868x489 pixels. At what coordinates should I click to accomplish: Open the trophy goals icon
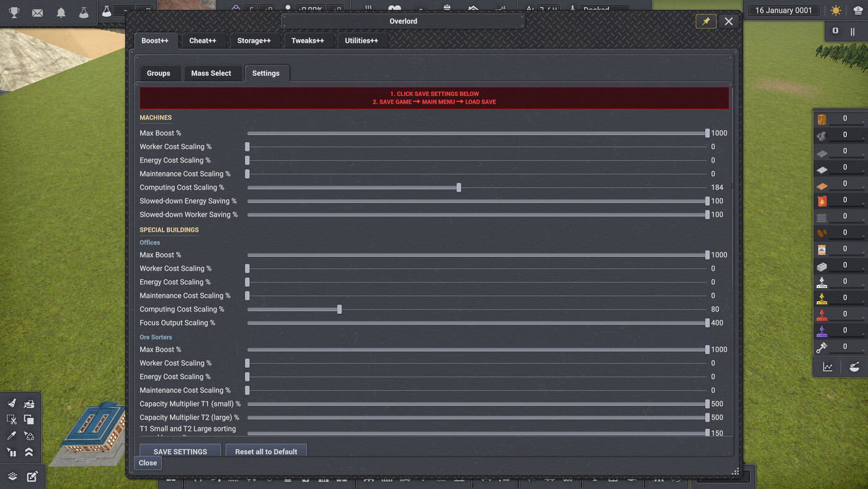(14, 12)
